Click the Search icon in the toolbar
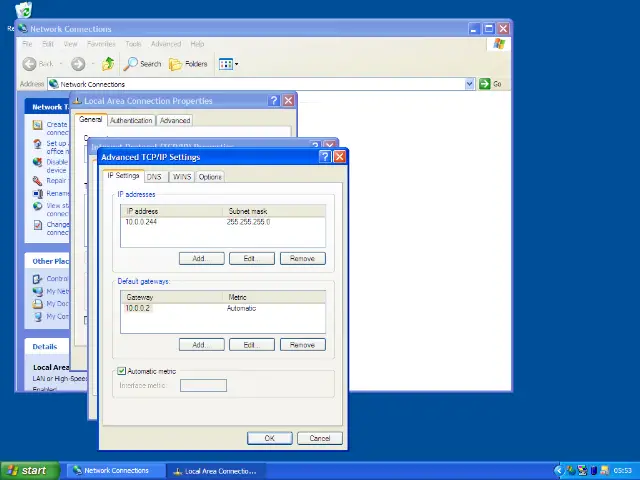The width and height of the screenshot is (640, 480). pyautogui.click(x=131, y=64)
